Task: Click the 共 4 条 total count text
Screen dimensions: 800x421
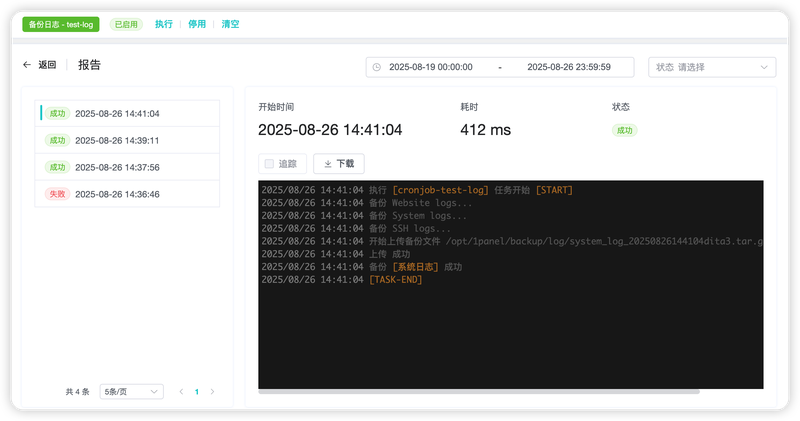Action: coord(78,392)
